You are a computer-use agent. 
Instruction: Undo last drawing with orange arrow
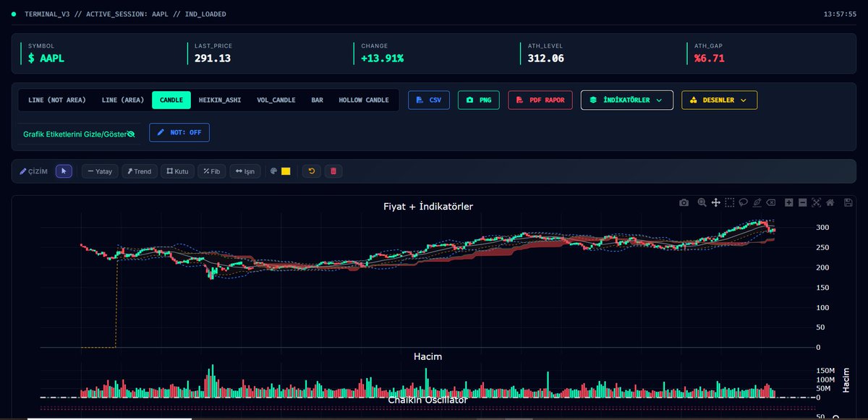[312, 171]
